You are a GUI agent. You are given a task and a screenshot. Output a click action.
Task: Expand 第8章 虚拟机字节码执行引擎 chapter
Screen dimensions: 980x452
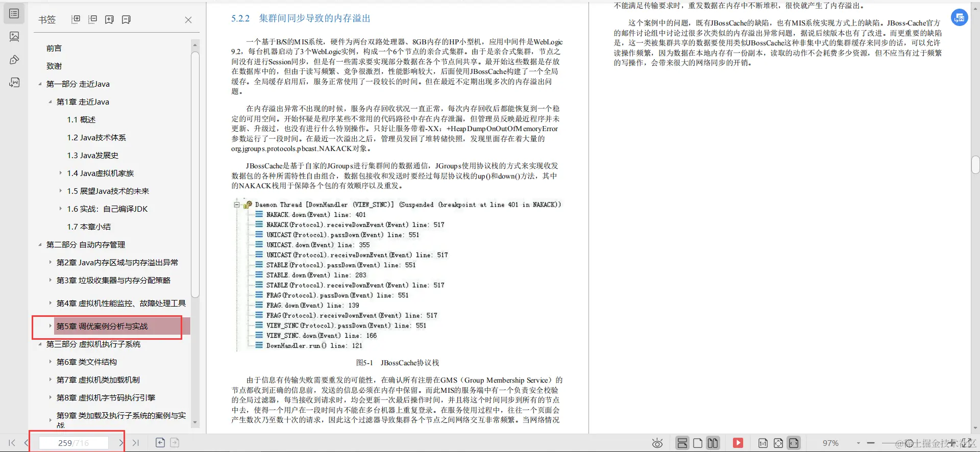pyautogui.click(x=50, y=398)
